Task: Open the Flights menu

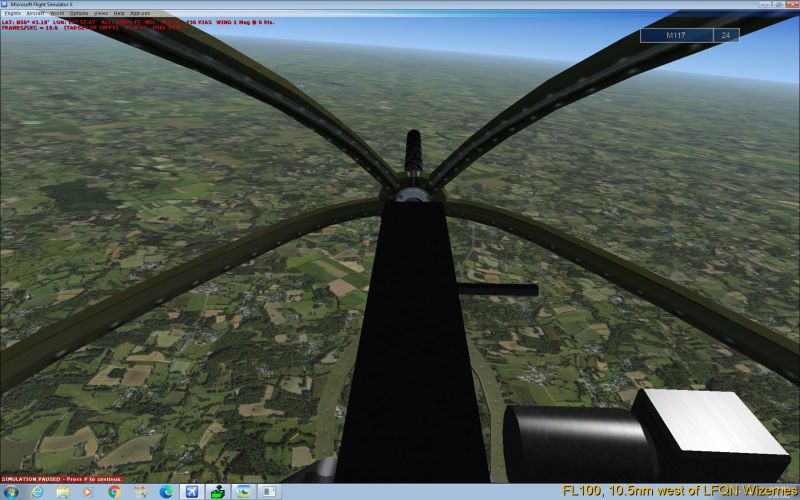Action: point(12,13)
